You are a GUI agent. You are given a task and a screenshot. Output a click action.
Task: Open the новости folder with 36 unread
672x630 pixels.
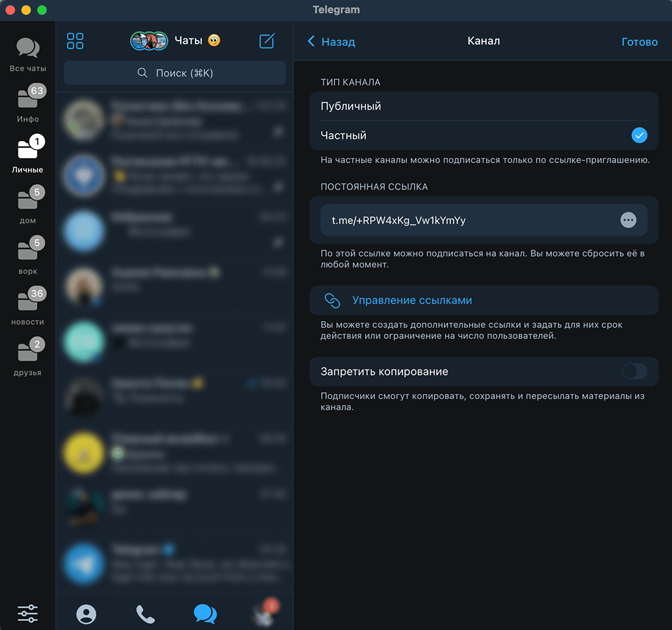click(28, 306)
